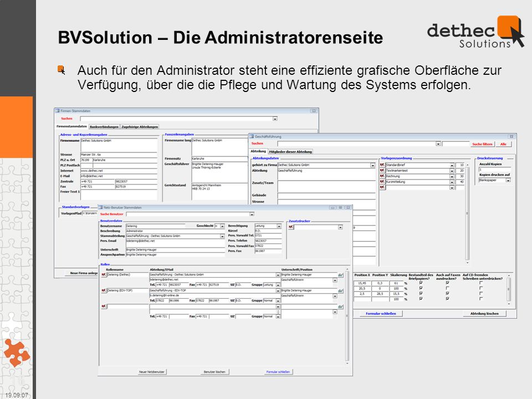
Task: Toggle Briefpapier checkbox in 2,5 position row
Action: pyautogui.click(x=421, y=294)
